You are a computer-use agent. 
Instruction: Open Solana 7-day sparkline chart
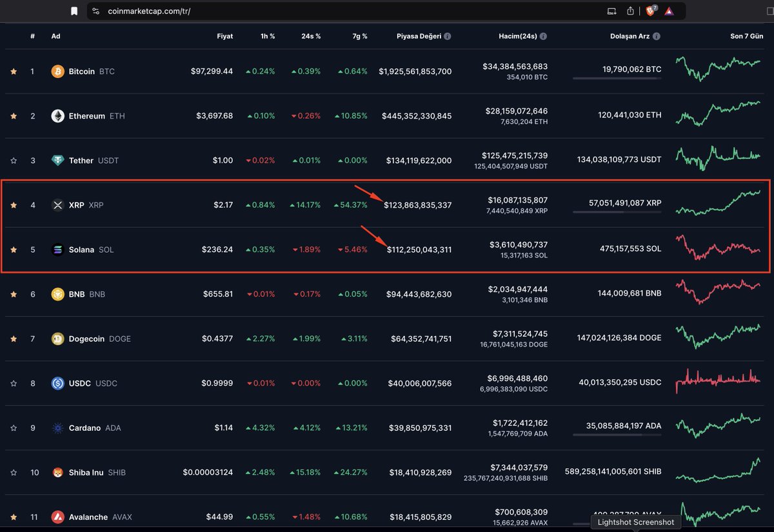(718, 248)
